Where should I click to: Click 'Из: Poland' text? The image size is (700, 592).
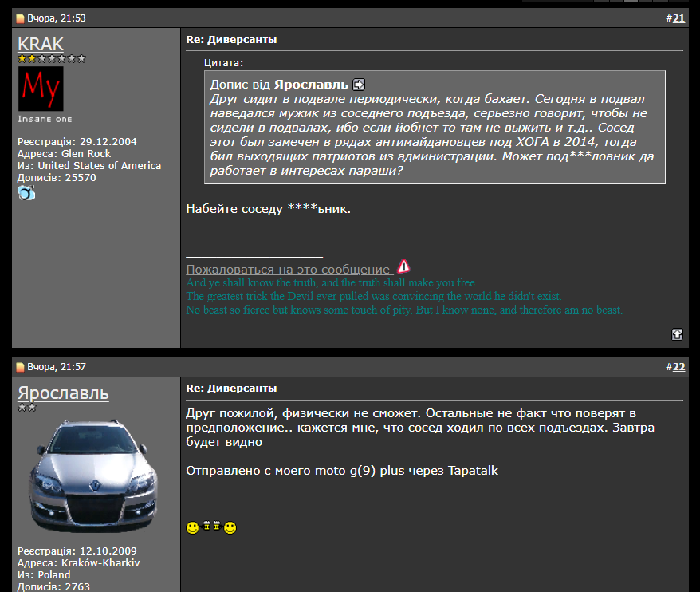click(x=44, y=575)
